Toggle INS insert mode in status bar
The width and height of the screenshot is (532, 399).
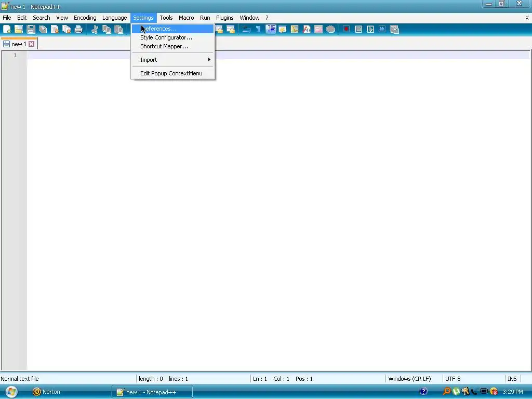pos(512,379)
